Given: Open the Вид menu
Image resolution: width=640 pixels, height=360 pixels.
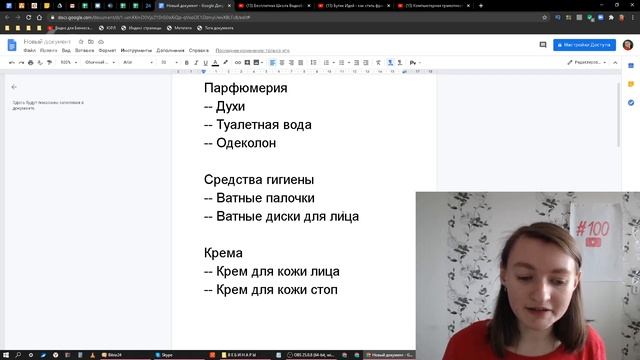Looking at the screenshot, I should 66,50.
